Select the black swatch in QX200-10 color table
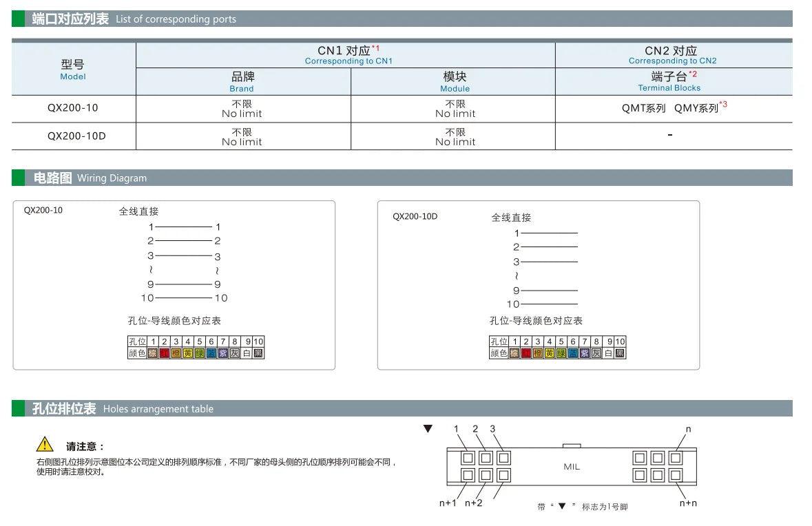The height and width of the screenshot is (526, 812). [258, 353]
